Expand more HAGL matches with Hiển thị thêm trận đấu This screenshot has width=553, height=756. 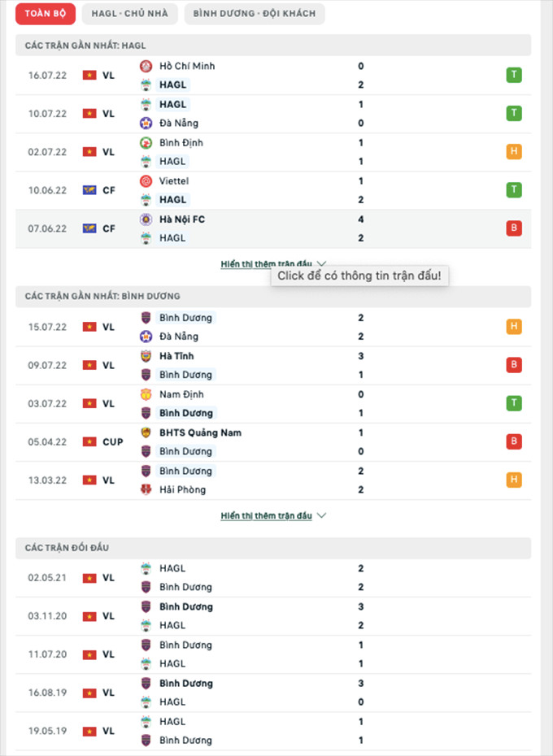[x=272, y=264]
